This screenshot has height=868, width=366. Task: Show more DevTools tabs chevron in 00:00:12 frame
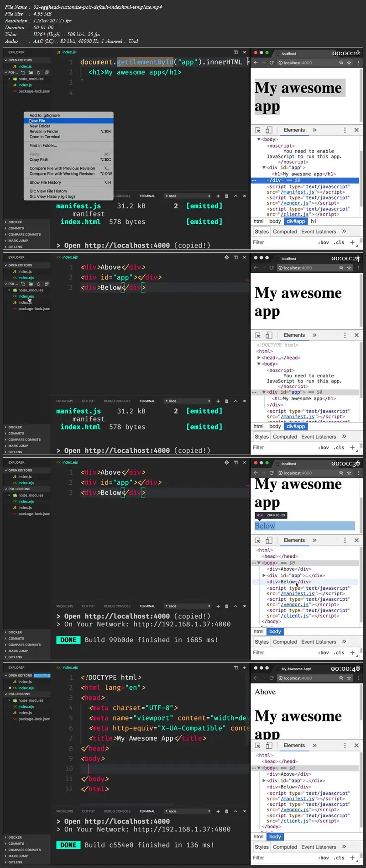point(314,130)
